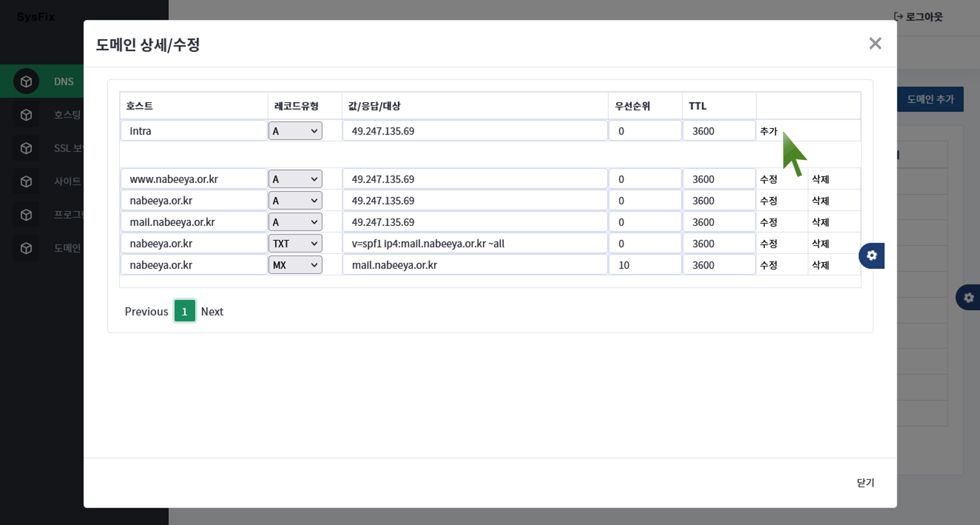Screen dimensions: 980x525
Task: Click the DNS cube icon in sidebar
Action: click(26, 81)
